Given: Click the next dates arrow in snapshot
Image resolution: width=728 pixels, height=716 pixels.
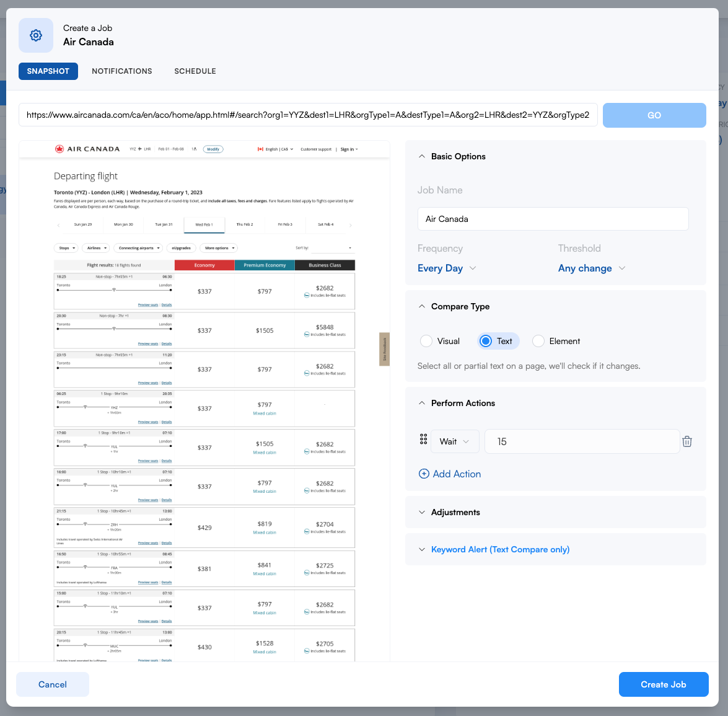Looking at the screenshot, I should tap(351, 226).
